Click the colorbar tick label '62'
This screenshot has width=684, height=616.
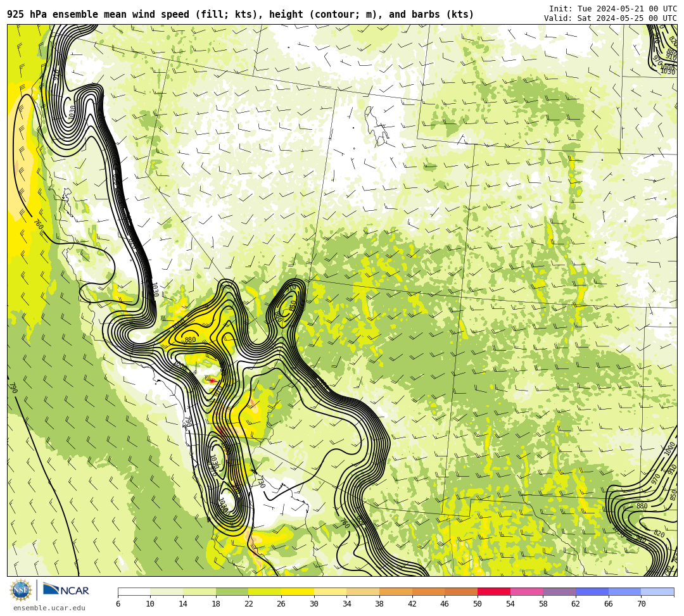(576, 604)
